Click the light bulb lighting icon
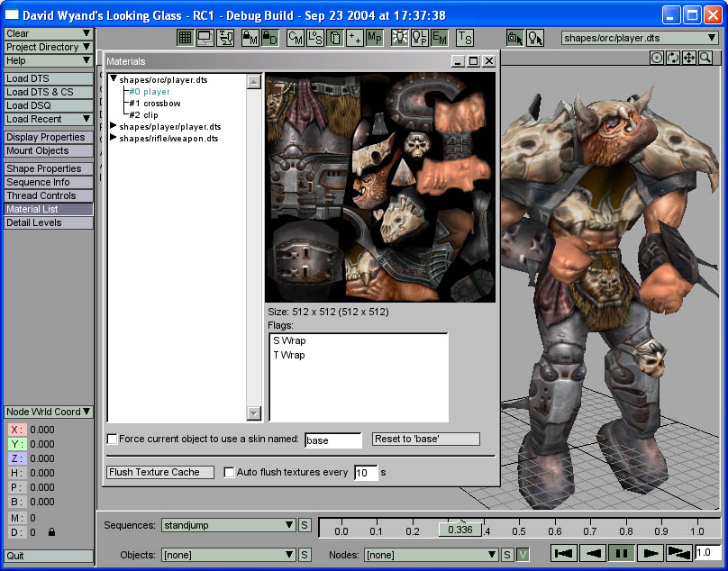This screenshot has height=571, width=728. tap(398, 38)
